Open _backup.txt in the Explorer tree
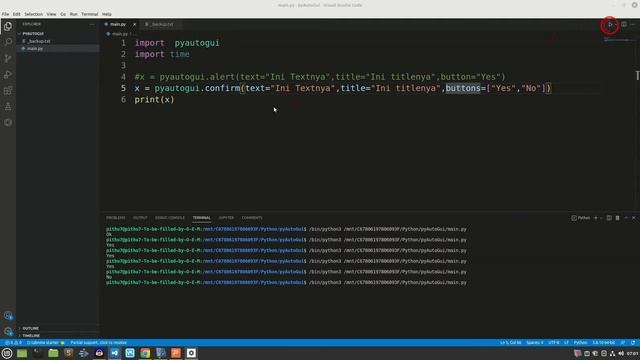This screenshot has width=640, height=360. (x=57, y=41)
